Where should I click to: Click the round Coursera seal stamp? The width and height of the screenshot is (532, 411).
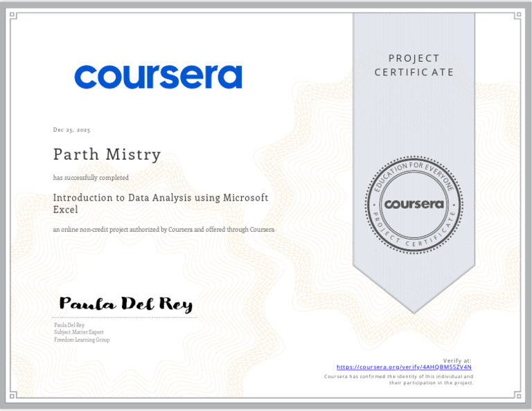(414, 205)
